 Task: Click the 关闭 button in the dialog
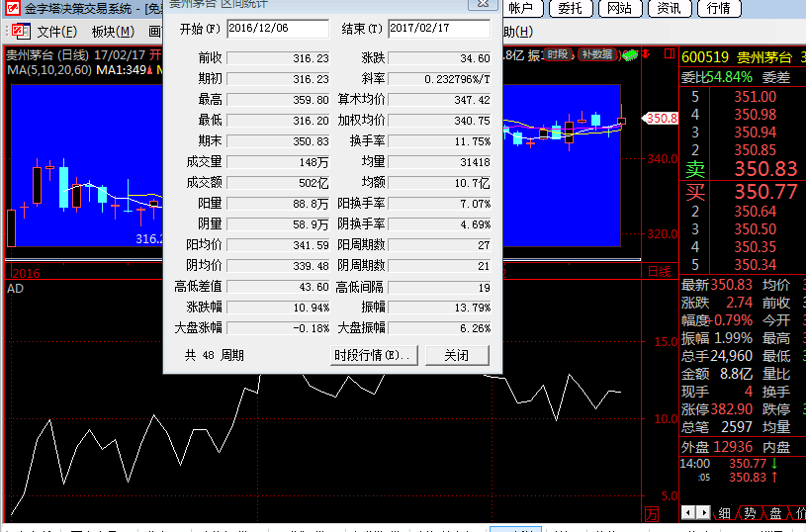tap(457, 355)
